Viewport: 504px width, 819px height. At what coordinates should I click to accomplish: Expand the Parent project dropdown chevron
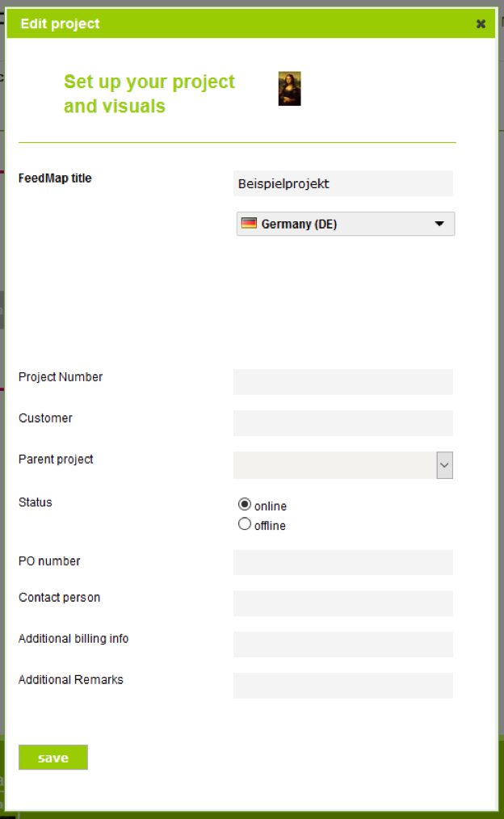(x=444, y=465)
